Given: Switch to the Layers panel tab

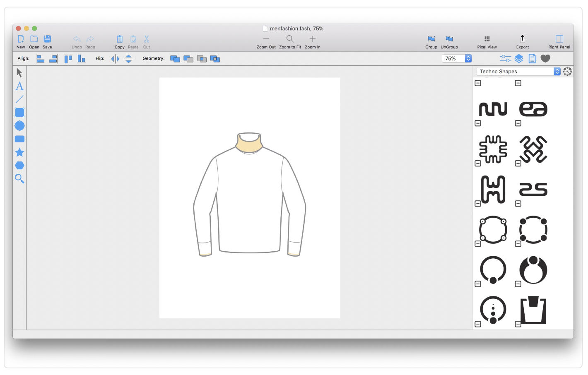Looking at the screenshot, I should (x=519, y=59).
